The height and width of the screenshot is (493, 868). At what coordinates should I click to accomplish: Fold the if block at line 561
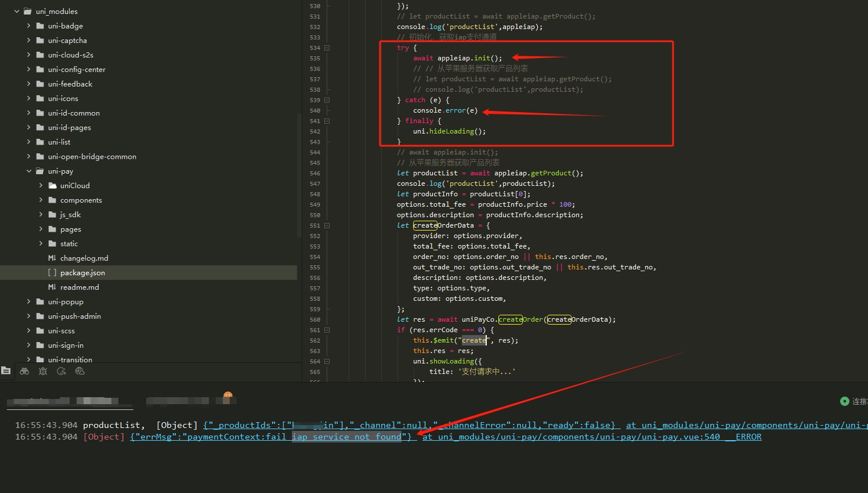coord(327,330)
